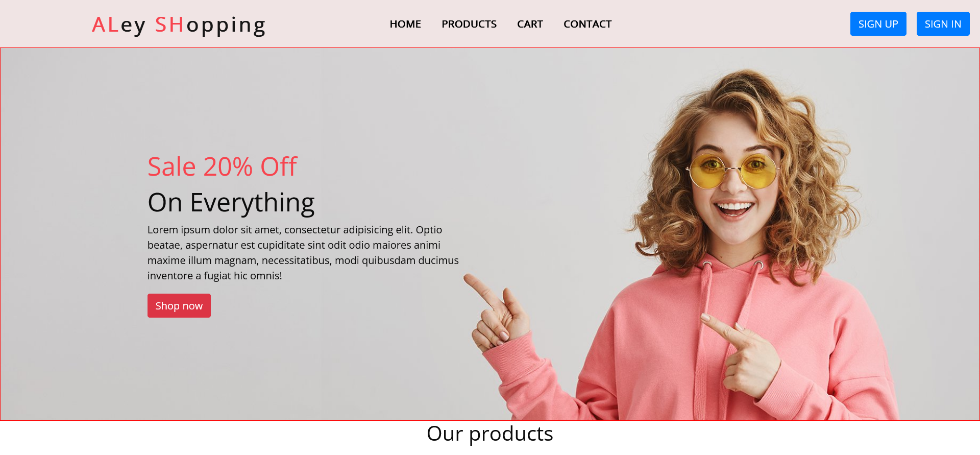Image resolution: width=980 pixels, height=455 pixels.
Task: Click the red SH letters in logo
Action: tap(169, 25)
